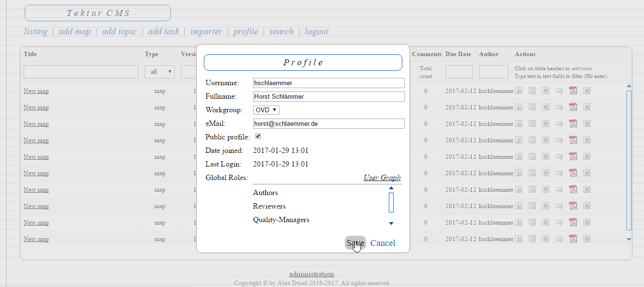644x287 pixels.
Task: Click the eMail input field
Action: click(x=329, y=123)
